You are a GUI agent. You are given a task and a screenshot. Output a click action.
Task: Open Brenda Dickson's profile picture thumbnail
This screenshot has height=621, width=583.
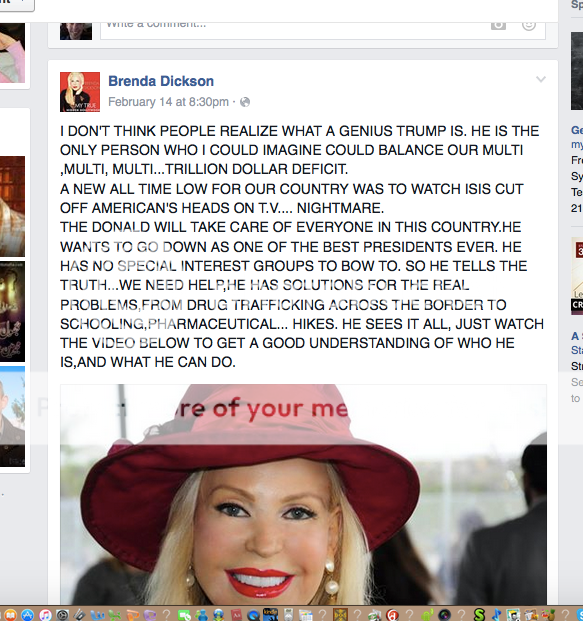(80, 92)
